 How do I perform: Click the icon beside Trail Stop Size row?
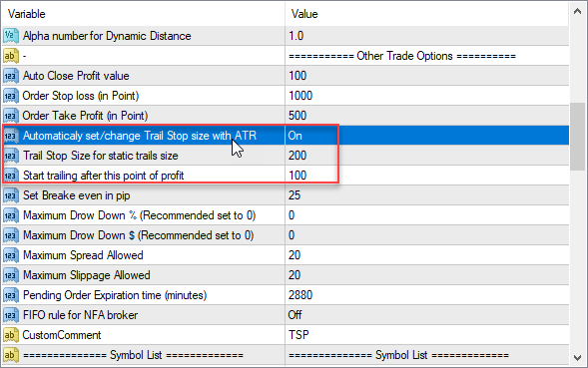(x=11, y=156)
